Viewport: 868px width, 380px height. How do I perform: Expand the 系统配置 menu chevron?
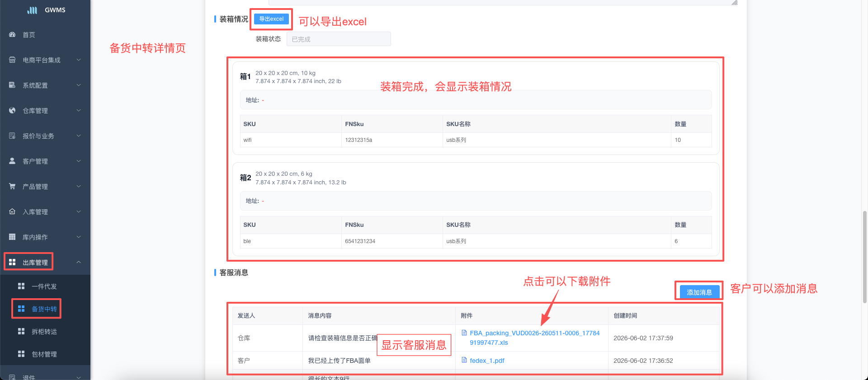pyautogui.click(x=79, y=85)
